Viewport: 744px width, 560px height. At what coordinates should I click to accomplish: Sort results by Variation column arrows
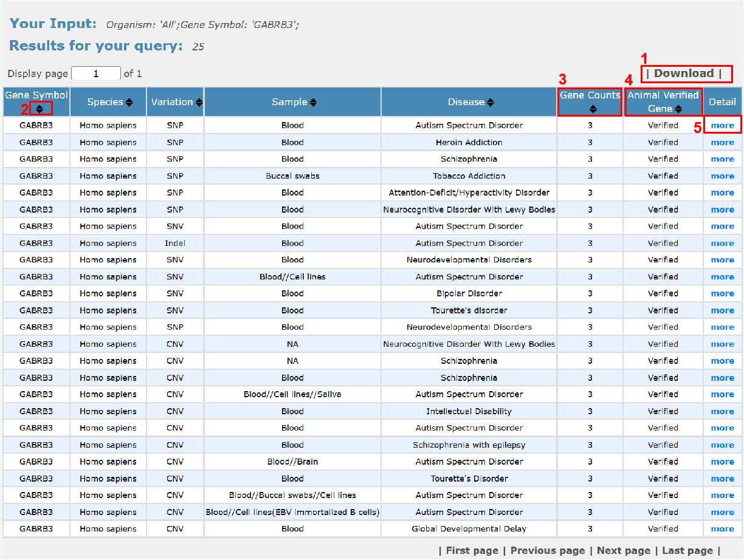(199, 103)
